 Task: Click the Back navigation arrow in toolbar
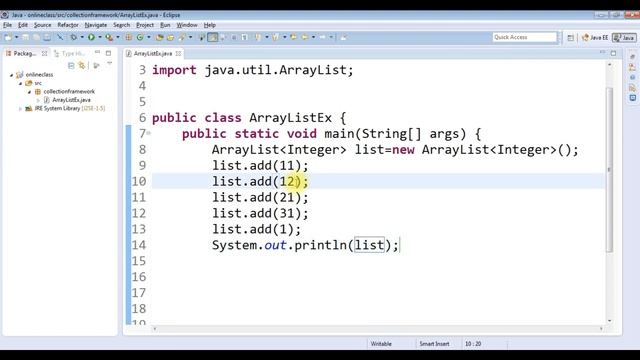305,37
